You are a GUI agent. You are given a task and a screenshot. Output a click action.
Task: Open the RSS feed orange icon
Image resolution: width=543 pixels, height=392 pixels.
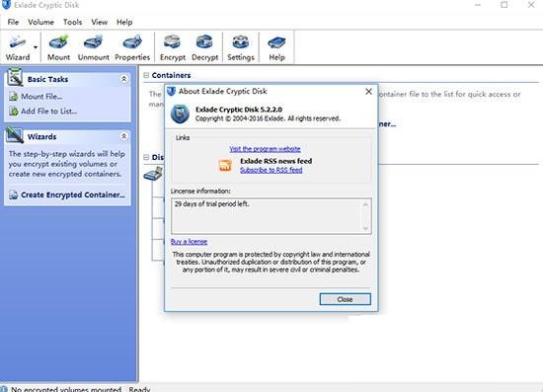tap(225, 166)
